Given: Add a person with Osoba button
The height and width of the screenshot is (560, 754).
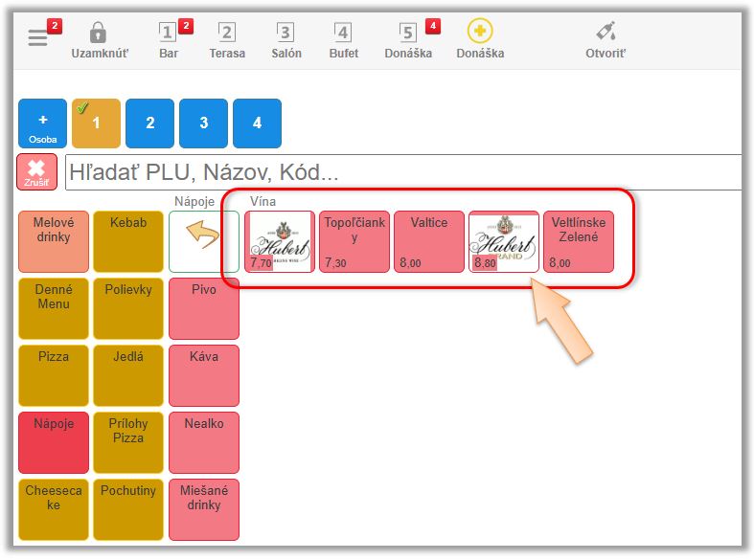Looking at the screenshot, I should (x=42, y=123).
